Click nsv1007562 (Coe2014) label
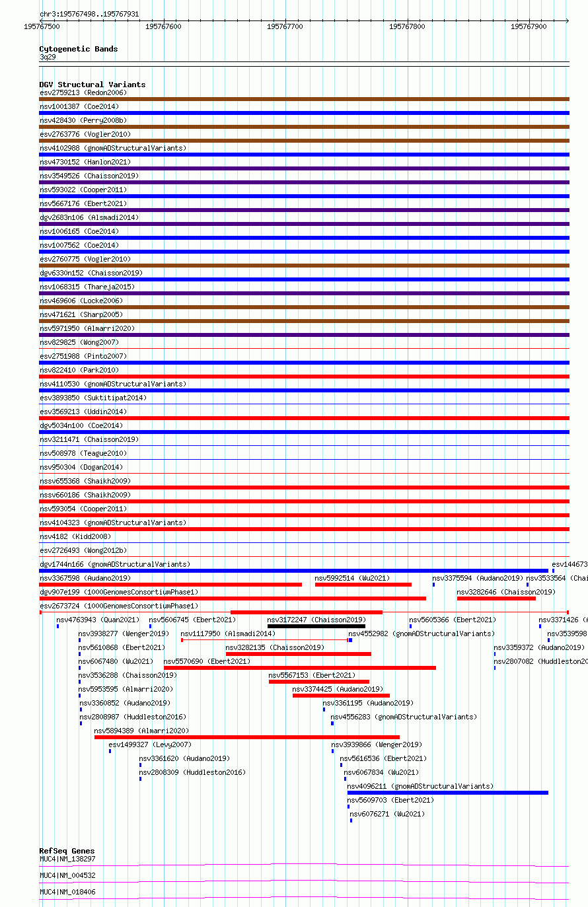Screen dimensions: 588x907 click(79, 245)
